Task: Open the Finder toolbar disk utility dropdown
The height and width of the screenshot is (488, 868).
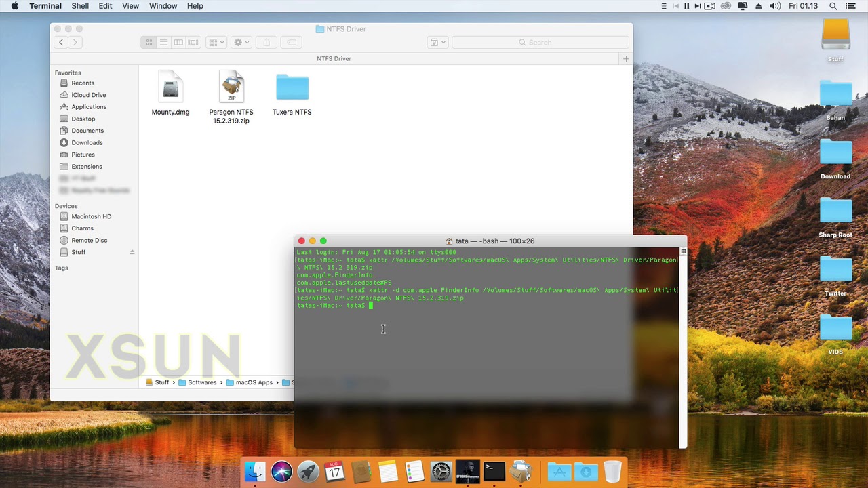Action: tap(437, 42)
